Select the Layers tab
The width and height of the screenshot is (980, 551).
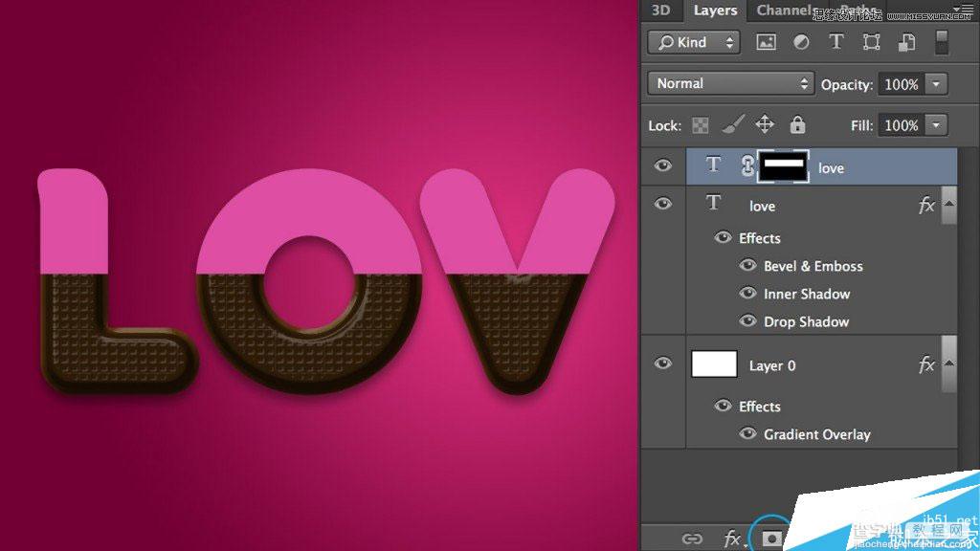tap(715, 10)
